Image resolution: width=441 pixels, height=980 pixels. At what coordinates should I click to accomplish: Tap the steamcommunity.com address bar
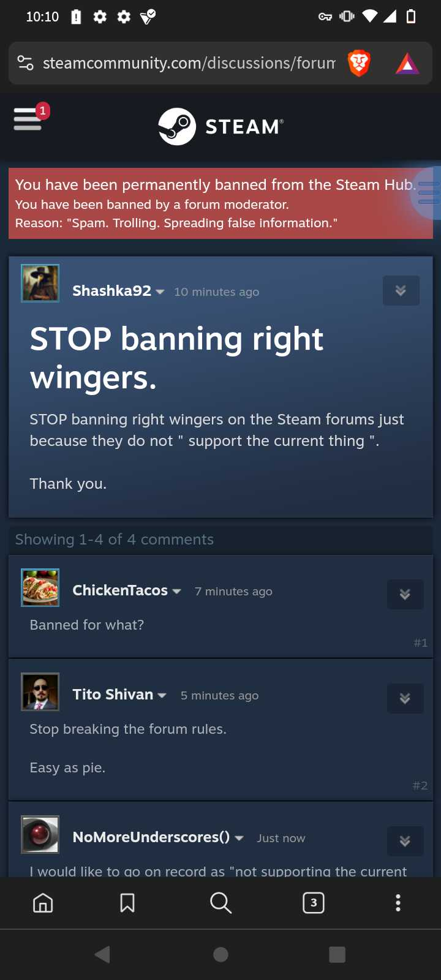point(189,63)
